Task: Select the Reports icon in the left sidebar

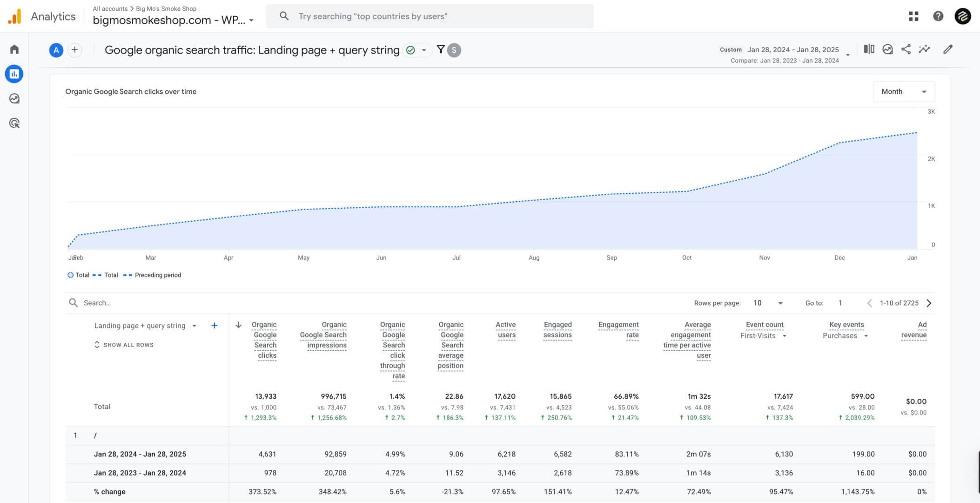Action: (x=14, y=74)
